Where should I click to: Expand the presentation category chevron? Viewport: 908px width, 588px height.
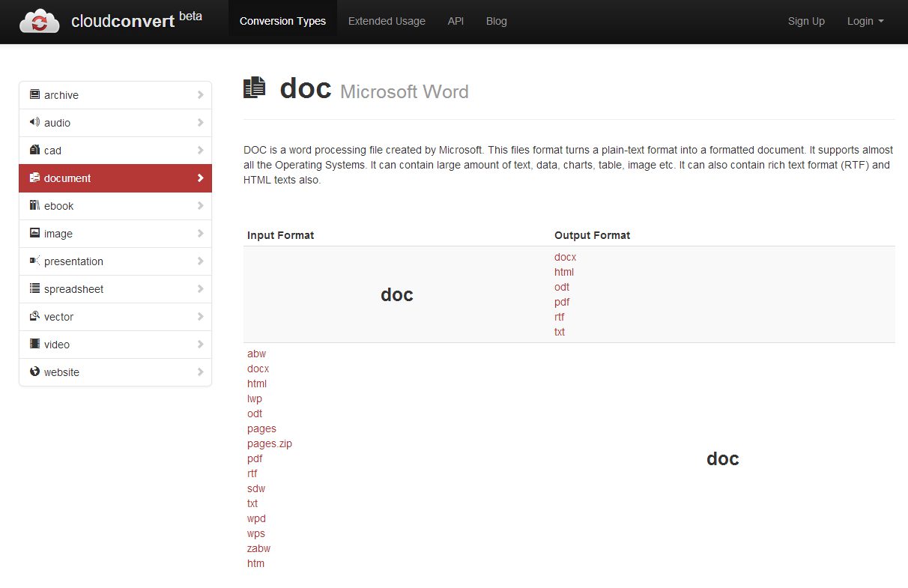point(200,261)
